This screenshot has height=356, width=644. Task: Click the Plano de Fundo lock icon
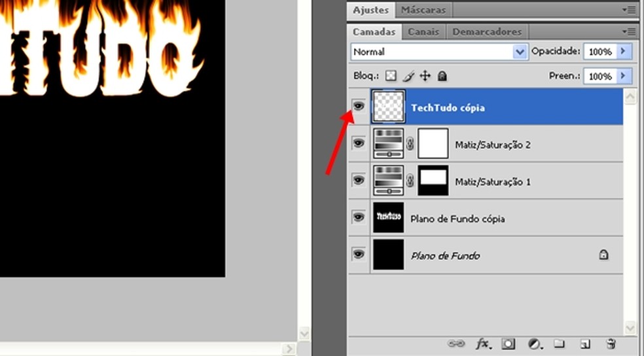click(603, 255)
